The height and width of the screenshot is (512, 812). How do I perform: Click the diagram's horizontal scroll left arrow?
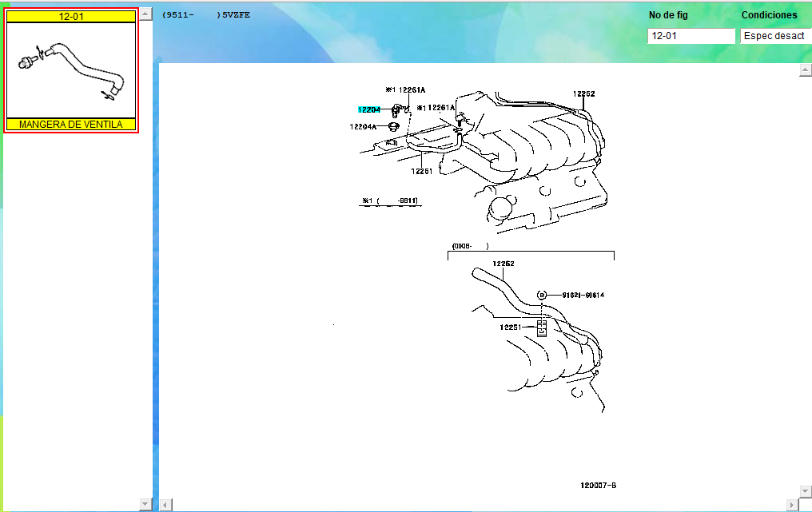pyautogui.click(x=165, y=504)
